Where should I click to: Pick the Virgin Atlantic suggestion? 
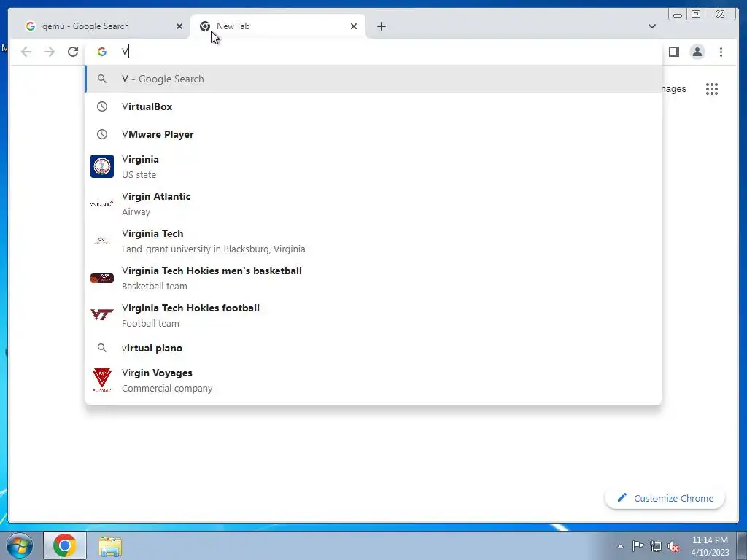(373, 204)
